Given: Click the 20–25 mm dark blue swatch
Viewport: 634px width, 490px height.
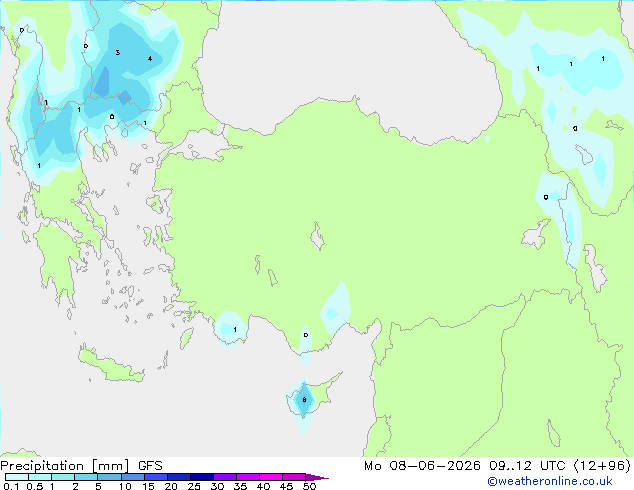Looking at the screenshot, I should (x=178, y=477).
